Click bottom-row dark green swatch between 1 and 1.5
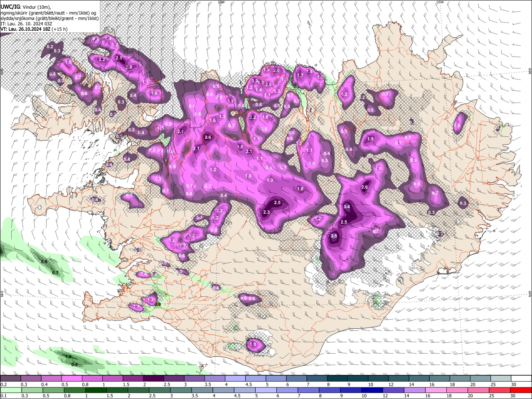This screenshot has height=399, width=532. tap(96, 390)
